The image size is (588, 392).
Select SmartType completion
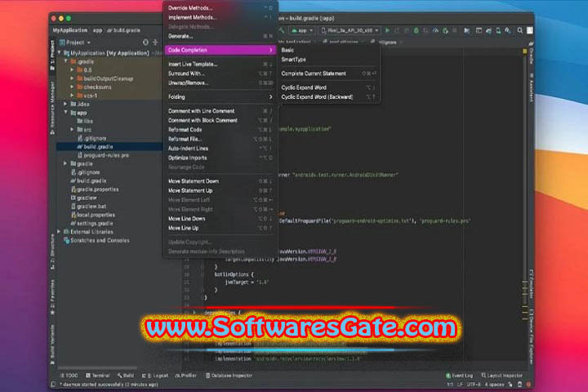coord(329,60)
